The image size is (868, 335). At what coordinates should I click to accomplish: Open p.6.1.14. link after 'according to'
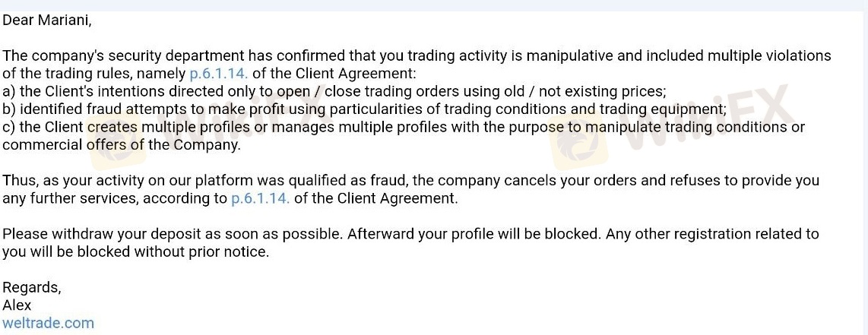click(x=260, y=198)
